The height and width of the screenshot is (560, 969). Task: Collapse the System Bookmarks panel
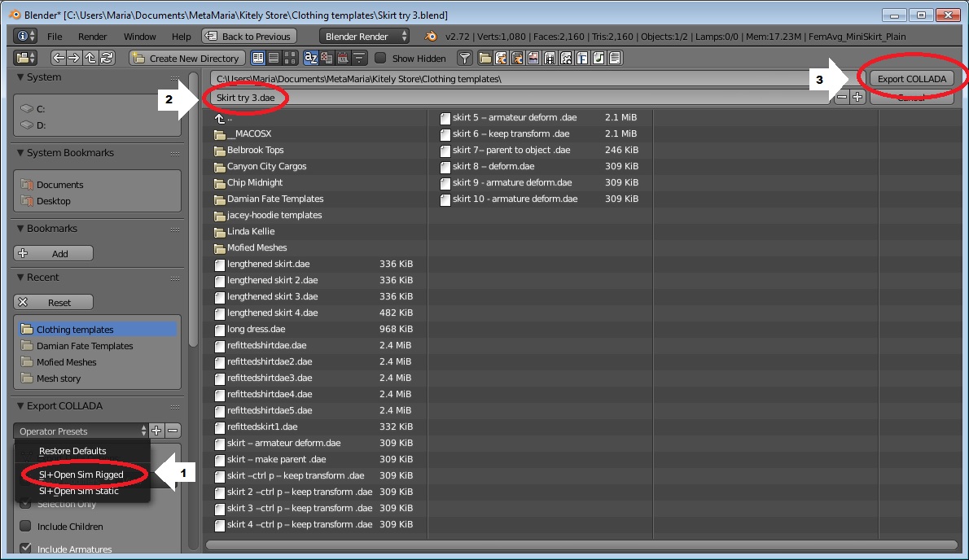[20, 153]
